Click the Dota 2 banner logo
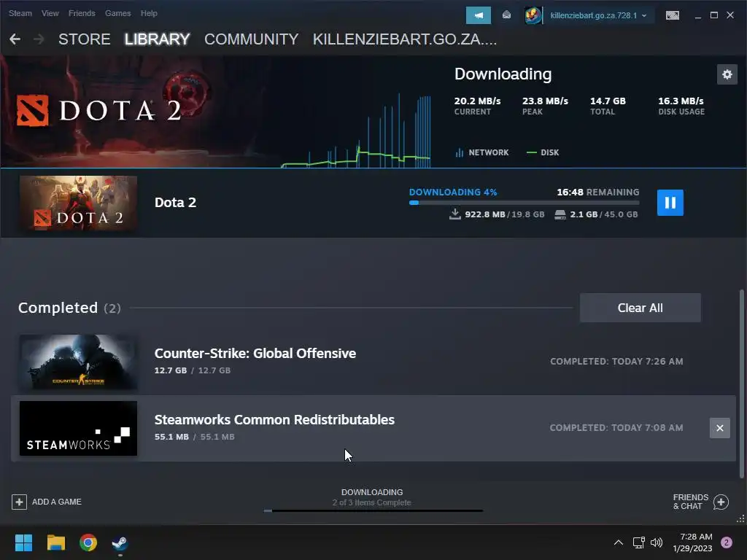The width and height of the screenshot is (747, 560). [x=98, y=111]
